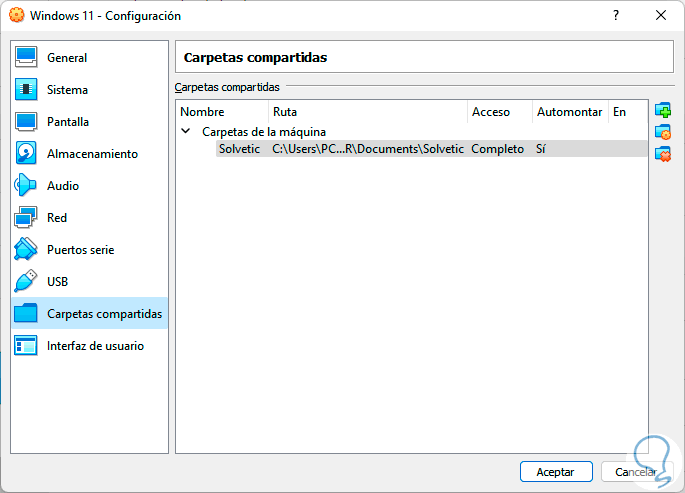This screenshot has height=493, width=685.
Task: Open the Puertos serie settings
Action: (80, 250)
